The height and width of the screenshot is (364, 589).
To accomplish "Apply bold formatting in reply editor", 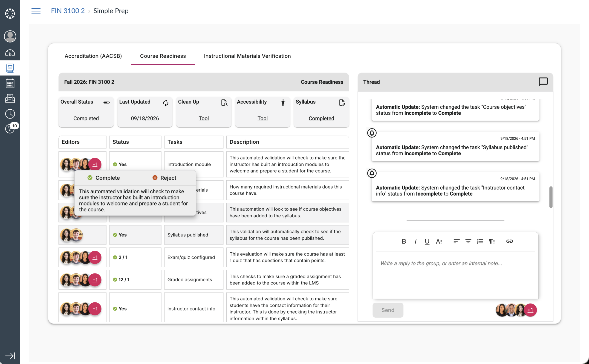I will coord(404,241).
